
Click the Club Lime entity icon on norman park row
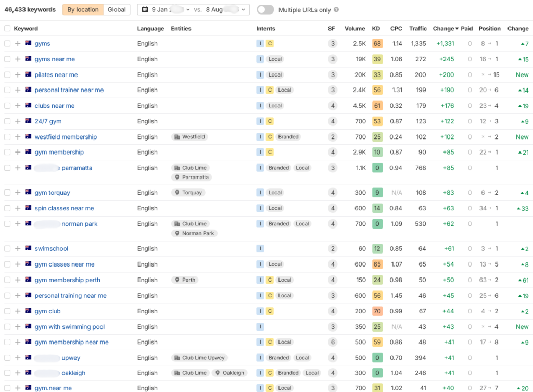(177, 224)
